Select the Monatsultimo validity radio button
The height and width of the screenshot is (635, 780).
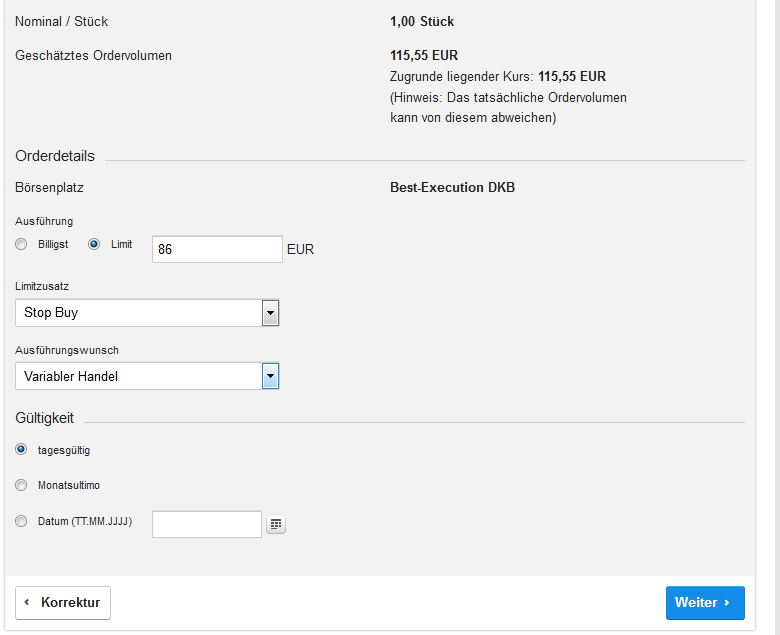21,485
